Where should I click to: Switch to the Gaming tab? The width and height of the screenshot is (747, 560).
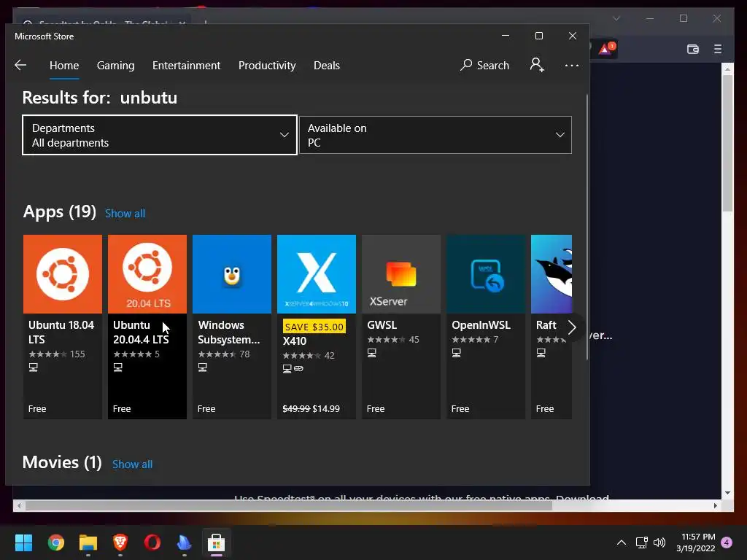[116, 66]
